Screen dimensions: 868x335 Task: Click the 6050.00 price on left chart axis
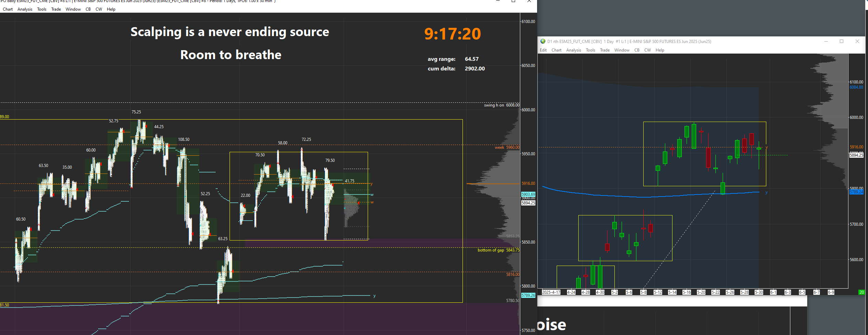click(x=528, y=66)
